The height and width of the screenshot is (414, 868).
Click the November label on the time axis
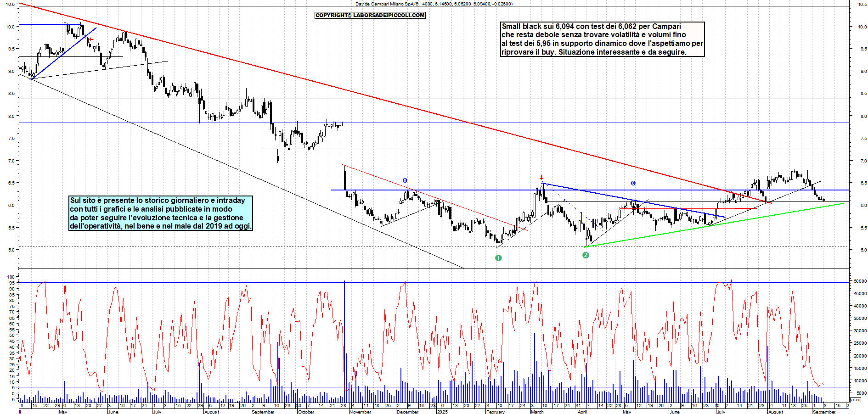click(360, 412)
